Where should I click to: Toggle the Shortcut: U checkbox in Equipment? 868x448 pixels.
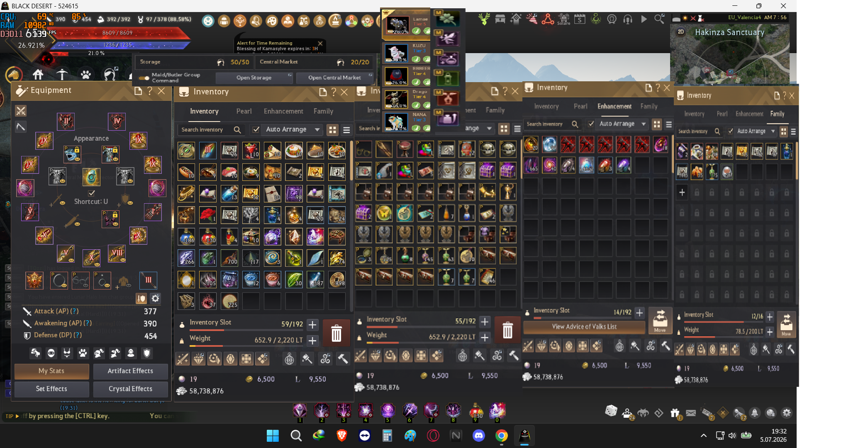(91, 193)
